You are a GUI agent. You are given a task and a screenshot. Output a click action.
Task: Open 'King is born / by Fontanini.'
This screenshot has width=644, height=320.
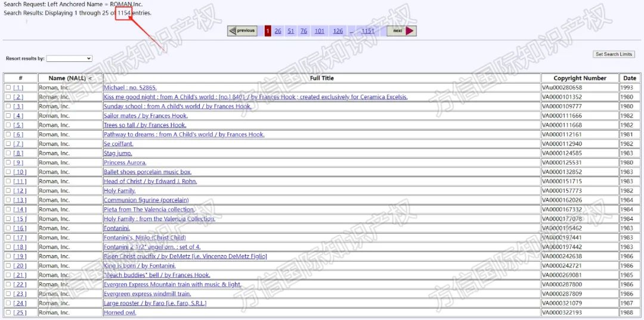pyautogui.click(x=140, y=266)
